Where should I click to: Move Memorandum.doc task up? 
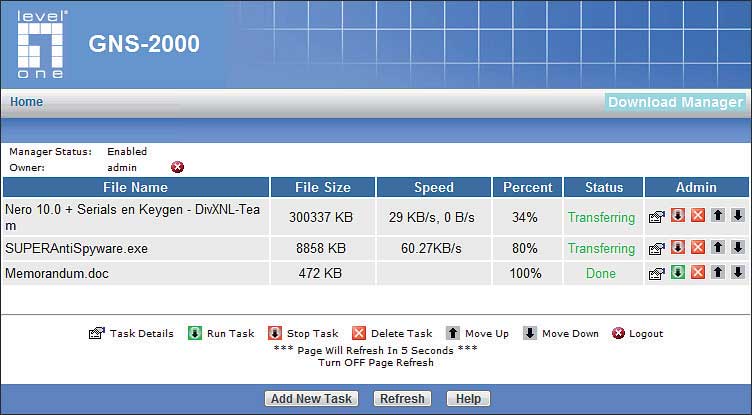pyautogui.click(x=718, y=273)
